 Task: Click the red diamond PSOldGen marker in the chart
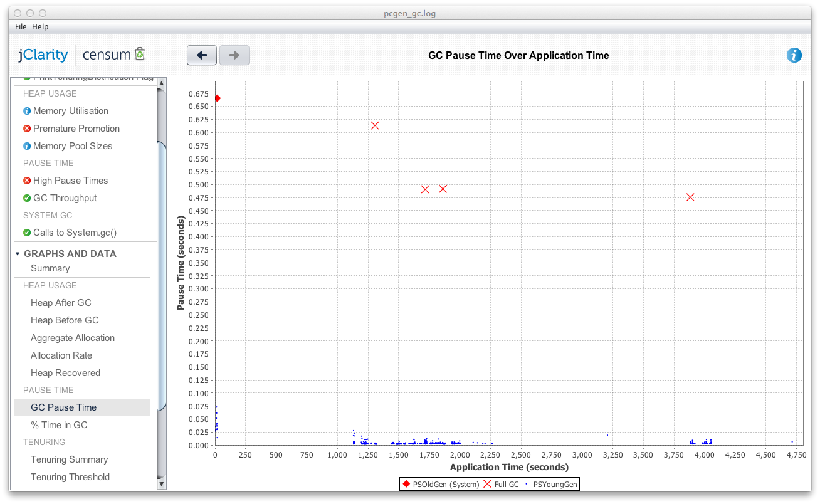(217, 98)
